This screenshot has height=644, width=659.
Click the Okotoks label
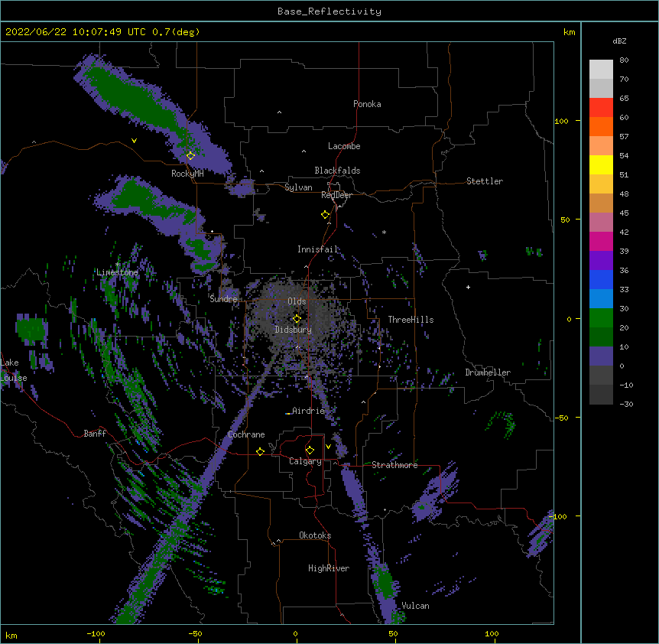[x=315, y=535]
